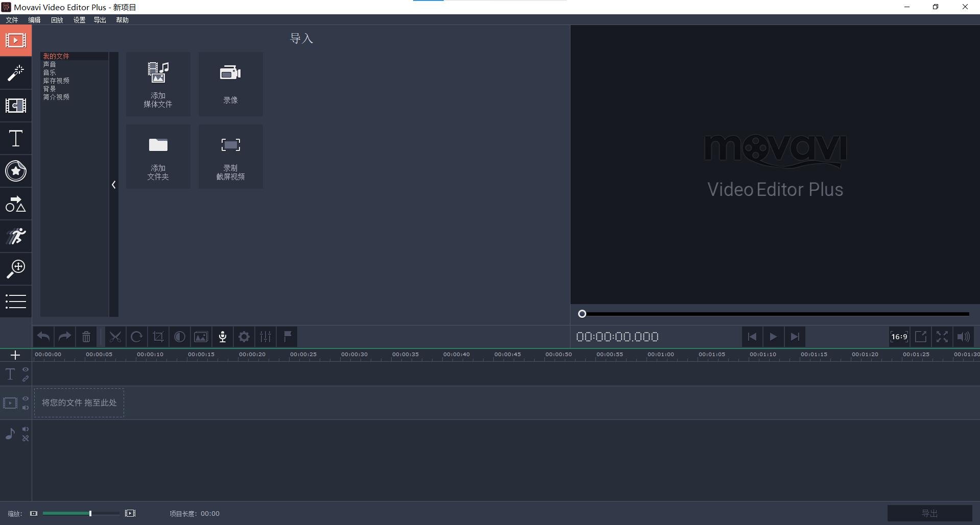Open the Stickers star panel
Image resolution: width=980 pixels, height=525 pixels.
[x=16, y=171]
